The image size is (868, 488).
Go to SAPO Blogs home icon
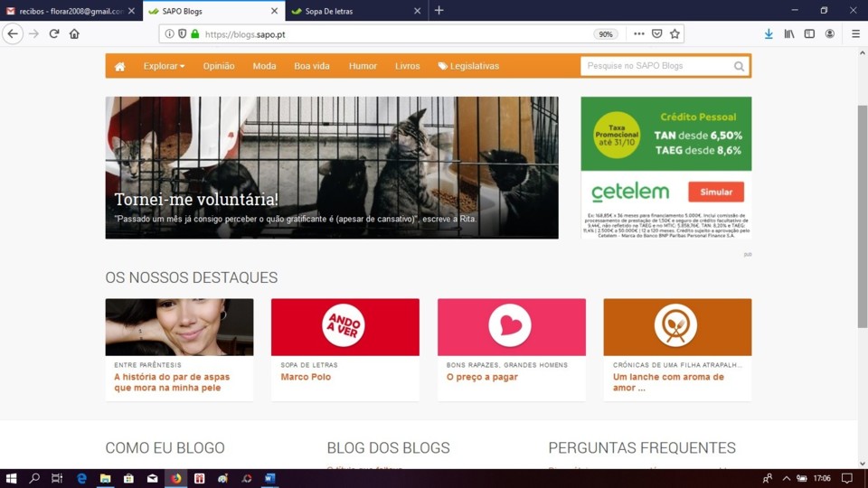[x=119, y=66]
